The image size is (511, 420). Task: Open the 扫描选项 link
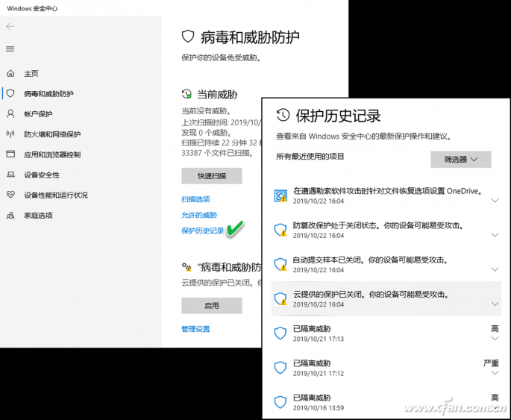tap(195, 199)
